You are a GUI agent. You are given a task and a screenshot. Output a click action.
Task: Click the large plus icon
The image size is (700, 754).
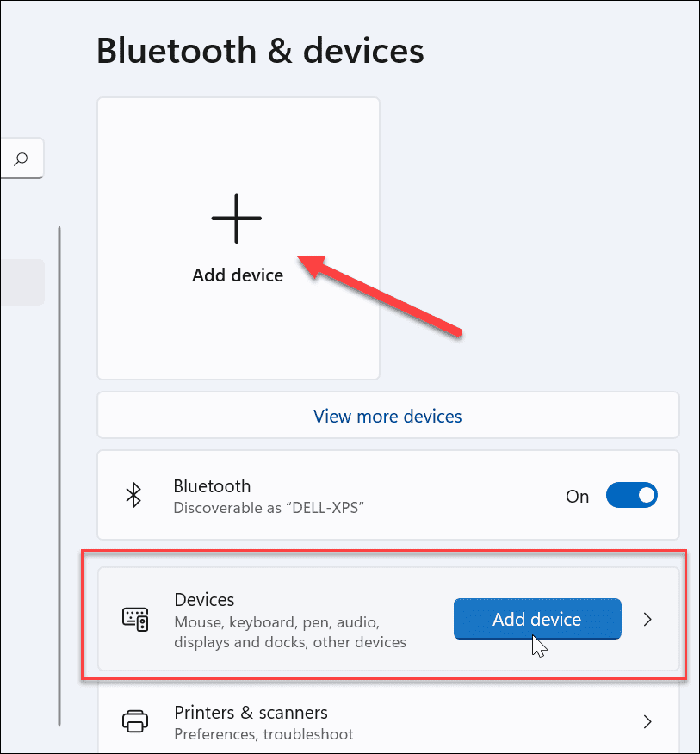click(x=237, y=218)
